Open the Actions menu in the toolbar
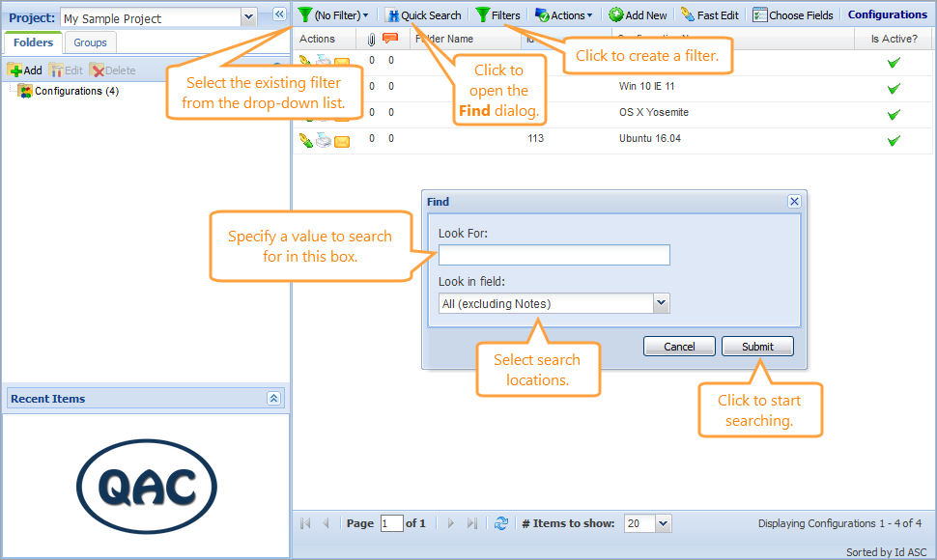 pyautogui.click(x=563, y=14)
